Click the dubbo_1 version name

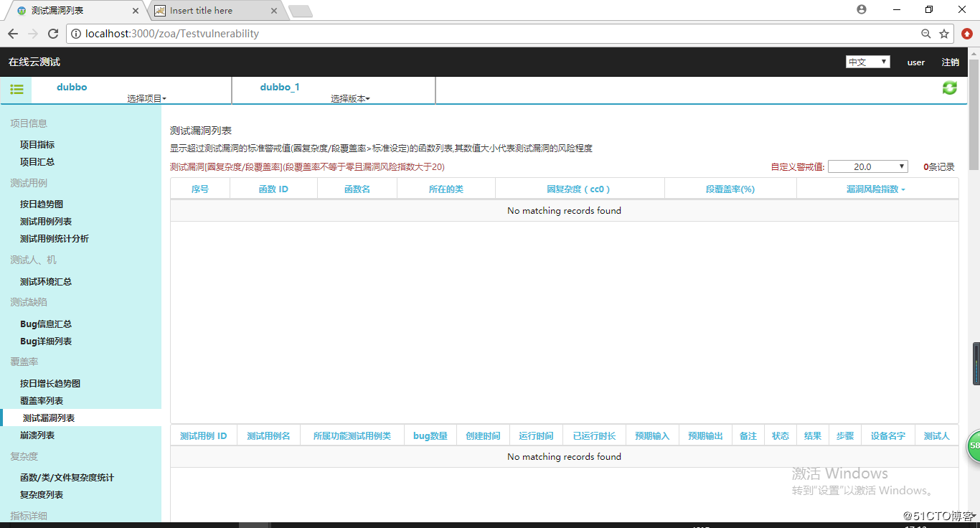pos(280,87)
